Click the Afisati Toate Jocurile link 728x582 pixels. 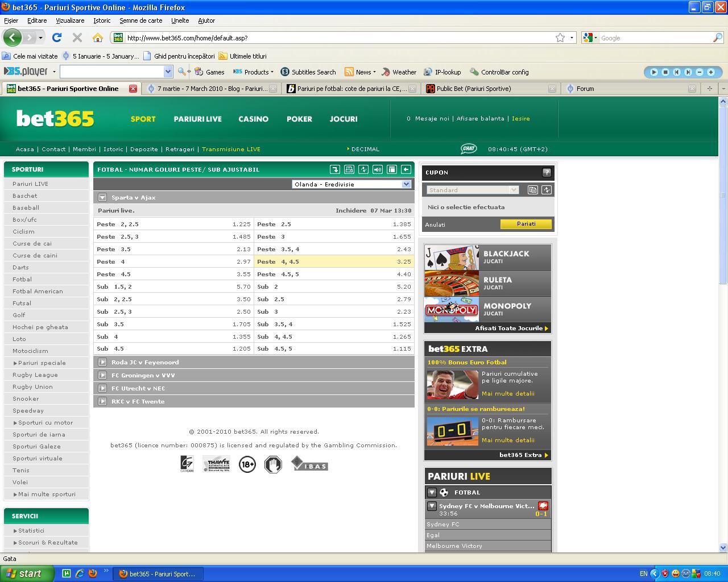point(512,328)
